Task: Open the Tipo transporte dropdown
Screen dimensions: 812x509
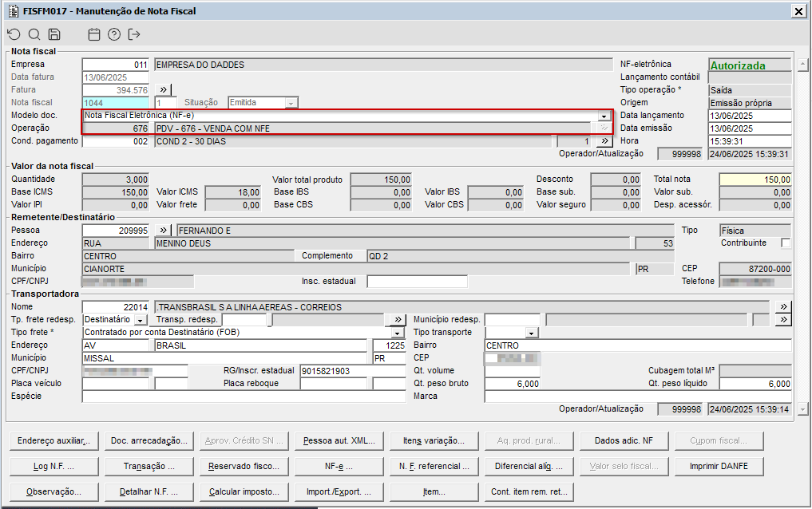Action: [x=531, y=333]
